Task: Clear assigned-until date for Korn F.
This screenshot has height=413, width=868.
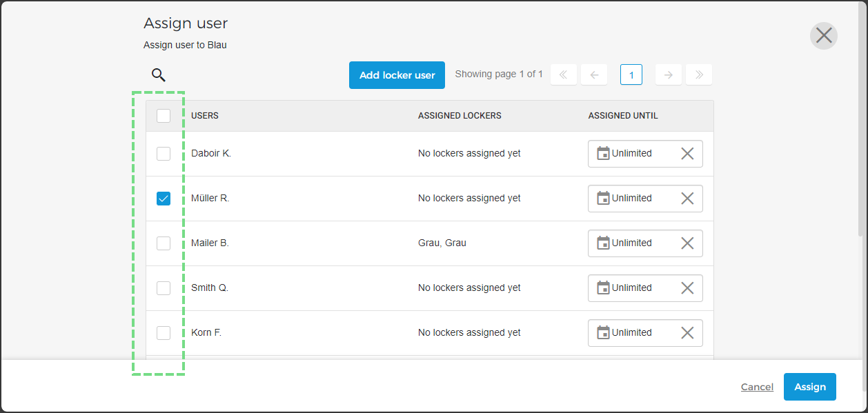Action: (x=687, y=333)
